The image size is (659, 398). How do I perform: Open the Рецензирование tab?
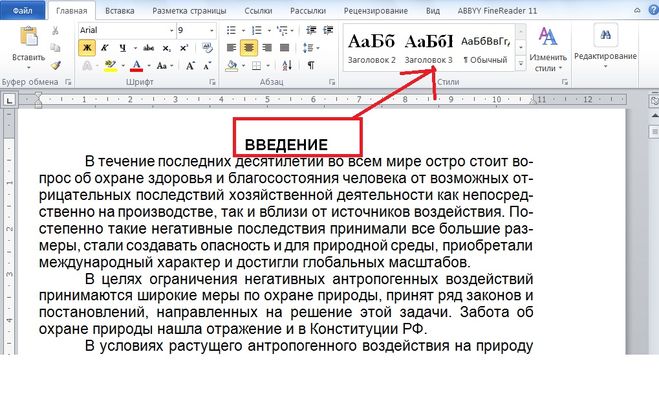coord(376,11)
